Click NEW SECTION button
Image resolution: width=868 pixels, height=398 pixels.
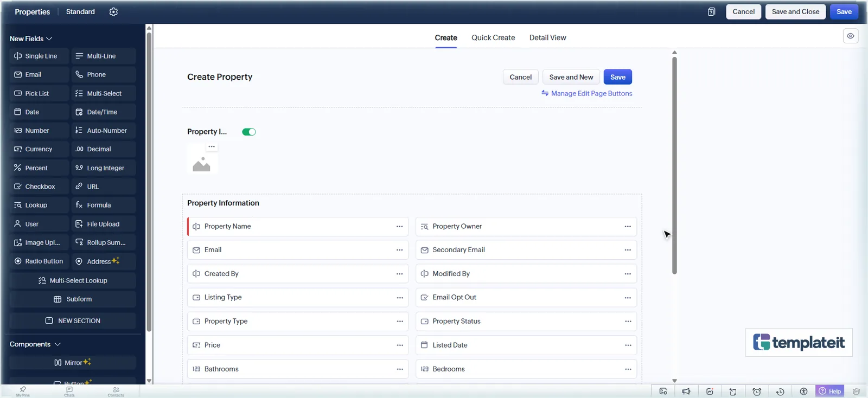click(73, 321)
